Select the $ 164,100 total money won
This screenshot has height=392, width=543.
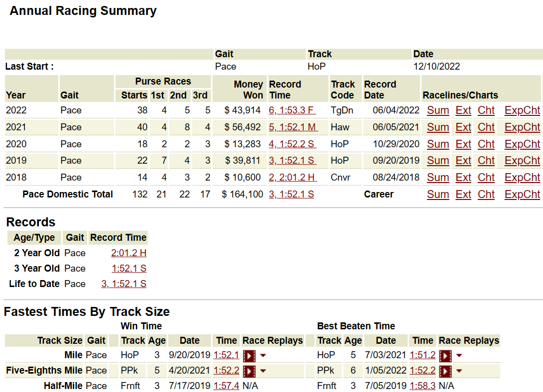(x=242, y=195)
